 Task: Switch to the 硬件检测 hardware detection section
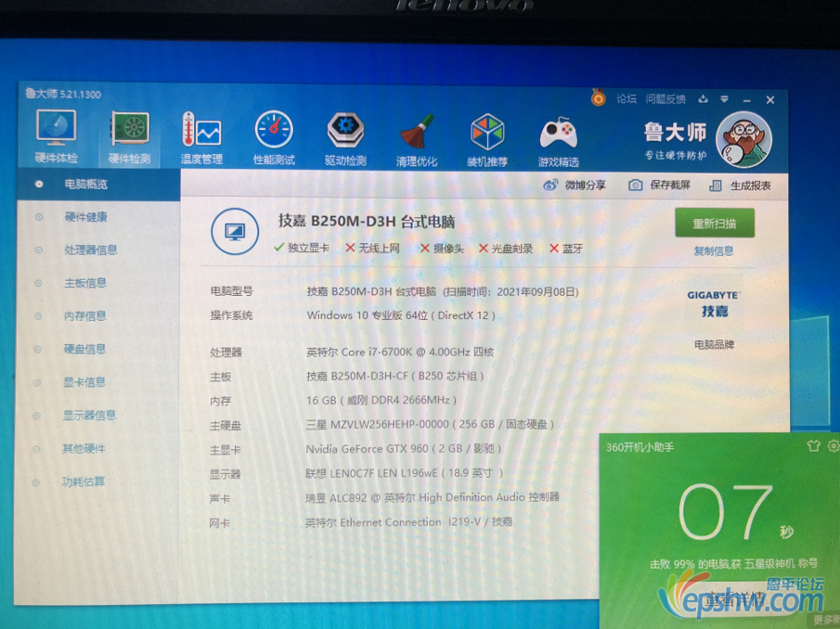point(129,137)
